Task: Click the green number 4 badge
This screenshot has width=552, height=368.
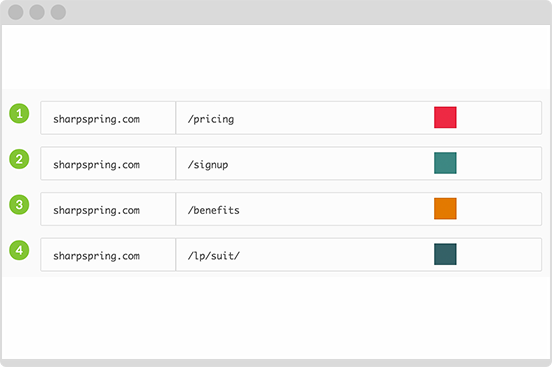Action: tap(19, 250)
